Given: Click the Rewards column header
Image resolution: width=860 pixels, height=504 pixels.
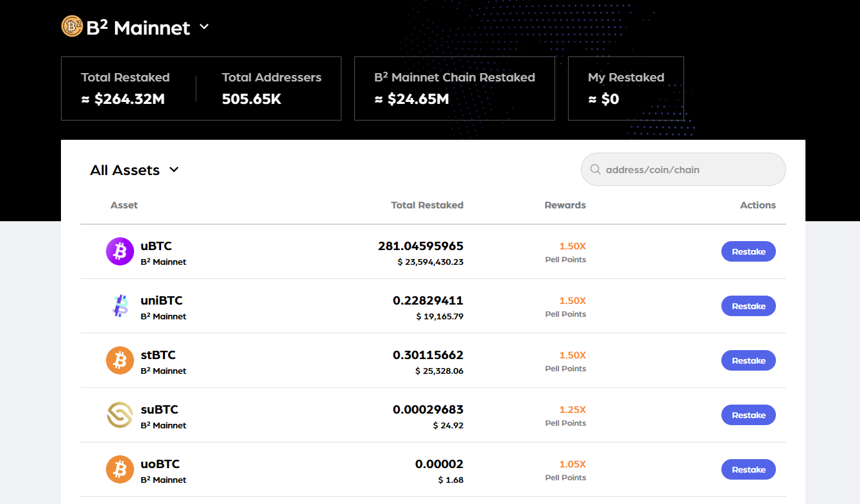Looking at the screenshot, I should 565,205.
